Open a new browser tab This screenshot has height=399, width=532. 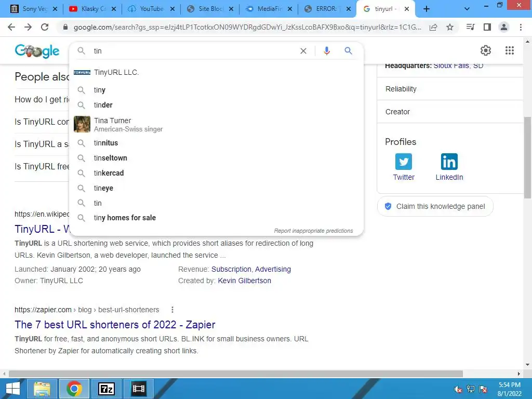point(427,9)
